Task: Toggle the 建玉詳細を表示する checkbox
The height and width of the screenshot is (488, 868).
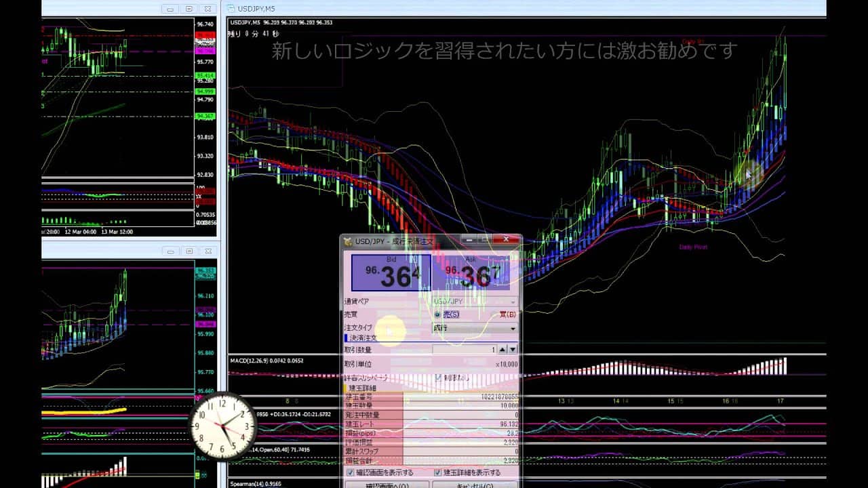Action: pos(438,472)
